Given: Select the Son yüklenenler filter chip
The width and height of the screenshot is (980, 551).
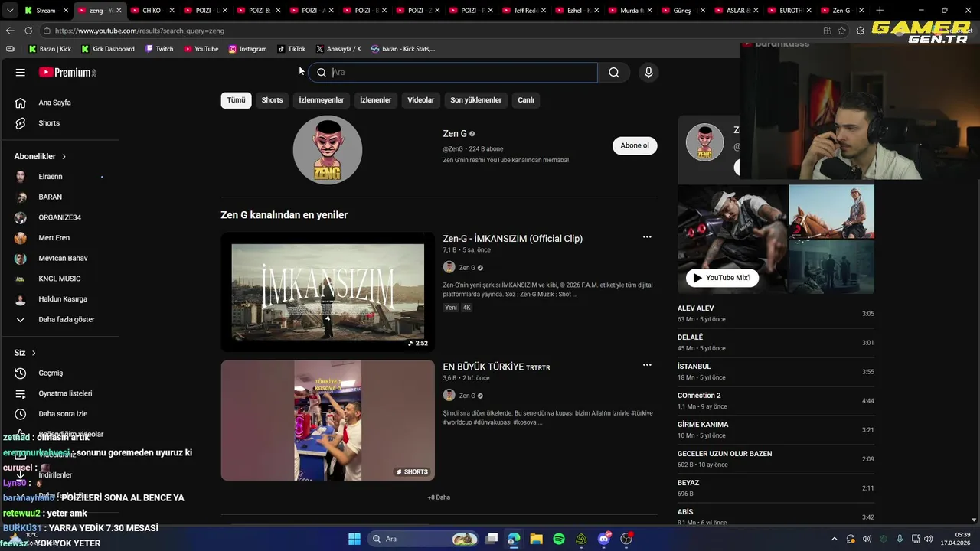Looking at the screenshot, I should click(x=475, y=100).
